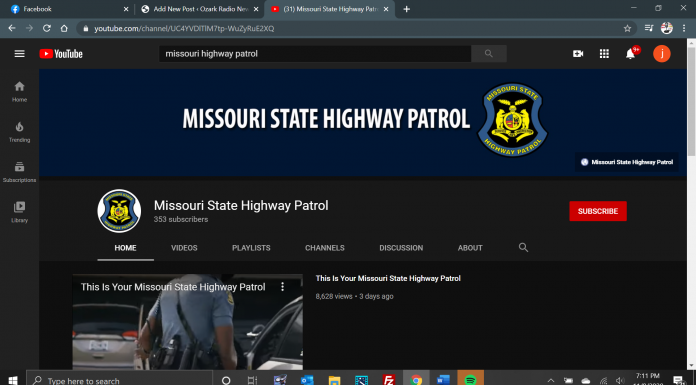Screen dimensions: 696x385
Task: Open a new browser tab
Action: [406, 9]
